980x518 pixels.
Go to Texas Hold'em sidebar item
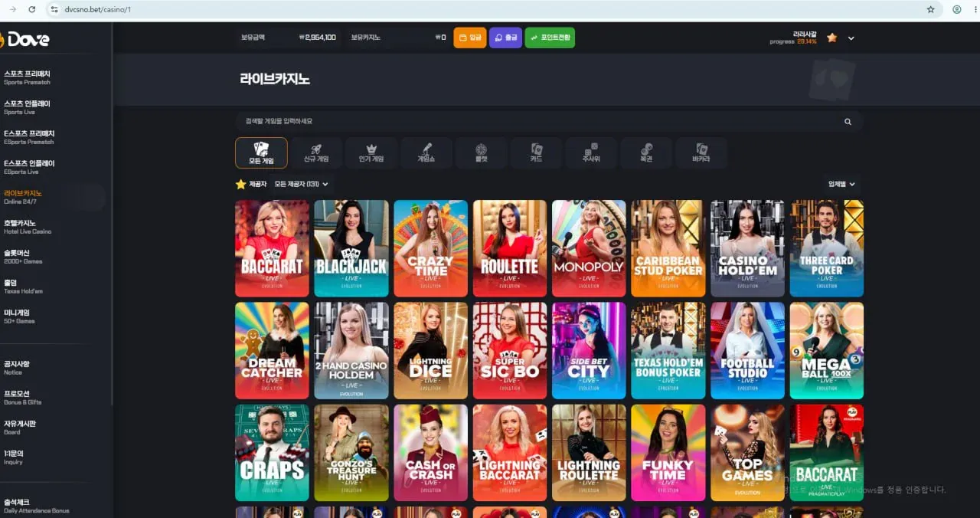24,287
